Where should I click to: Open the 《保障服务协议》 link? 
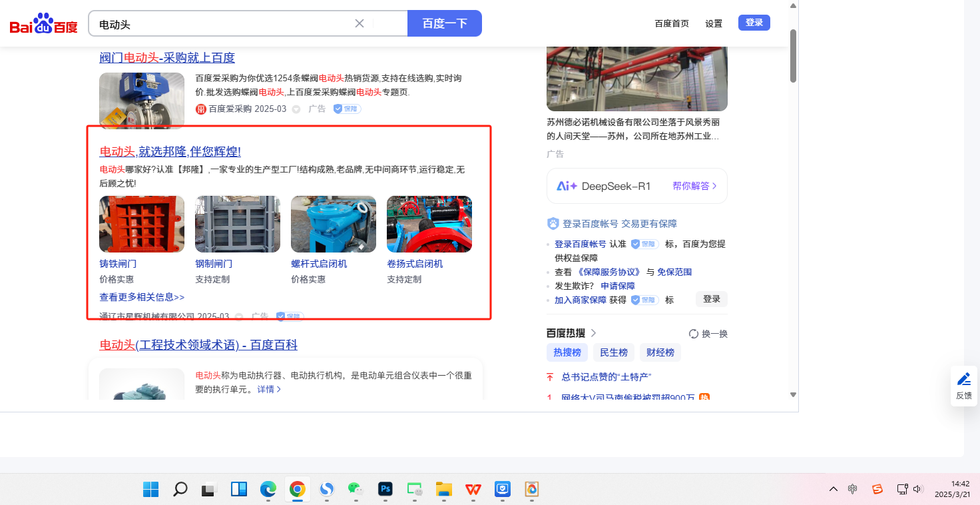coord(609,272)
